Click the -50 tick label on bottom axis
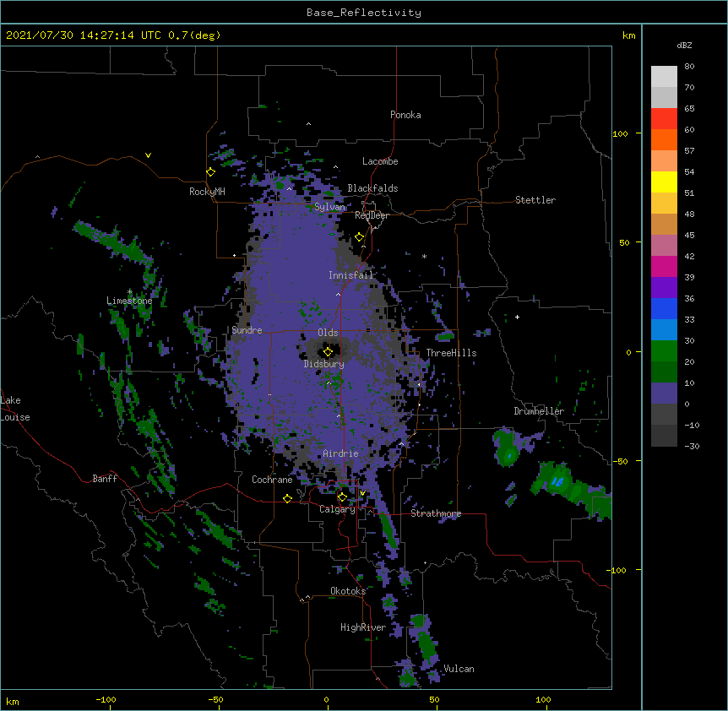The height and width of the screenshot is (711, 728). (215, 699)
